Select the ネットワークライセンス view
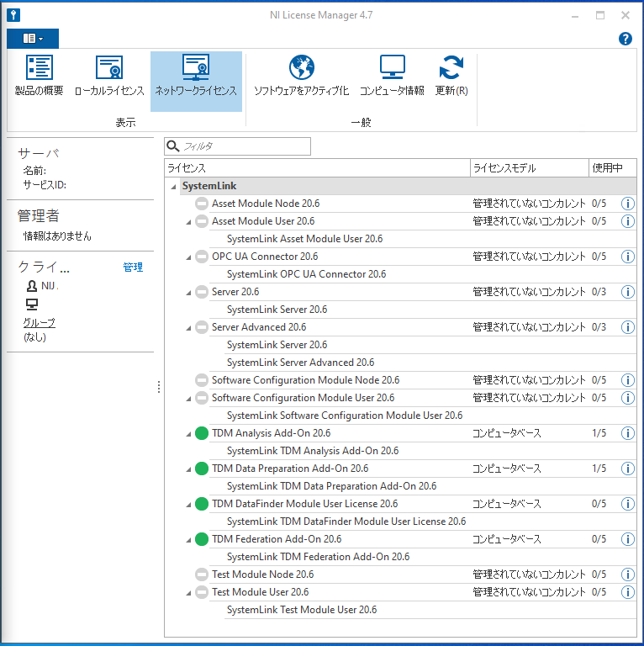Viewport: 644px width, 646px height. [196, 81]
